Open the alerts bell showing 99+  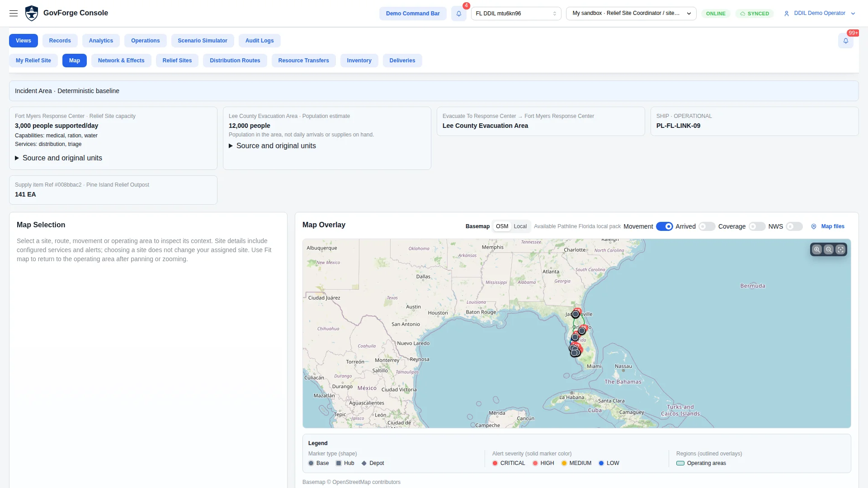click(846, 41)
